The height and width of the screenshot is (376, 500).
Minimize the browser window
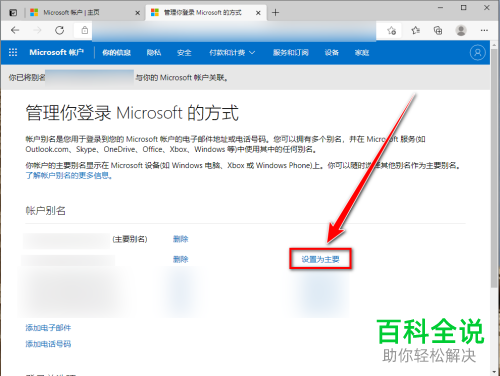click(440, 8)
